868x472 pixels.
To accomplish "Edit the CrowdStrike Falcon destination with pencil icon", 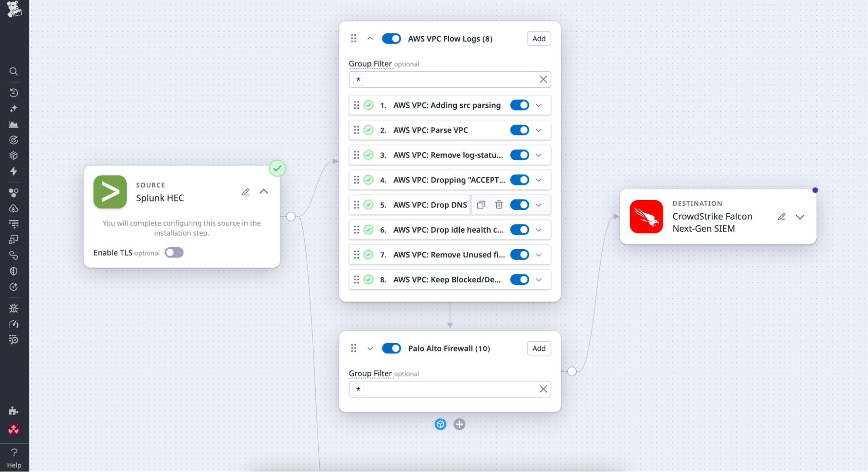I will 782,216.
